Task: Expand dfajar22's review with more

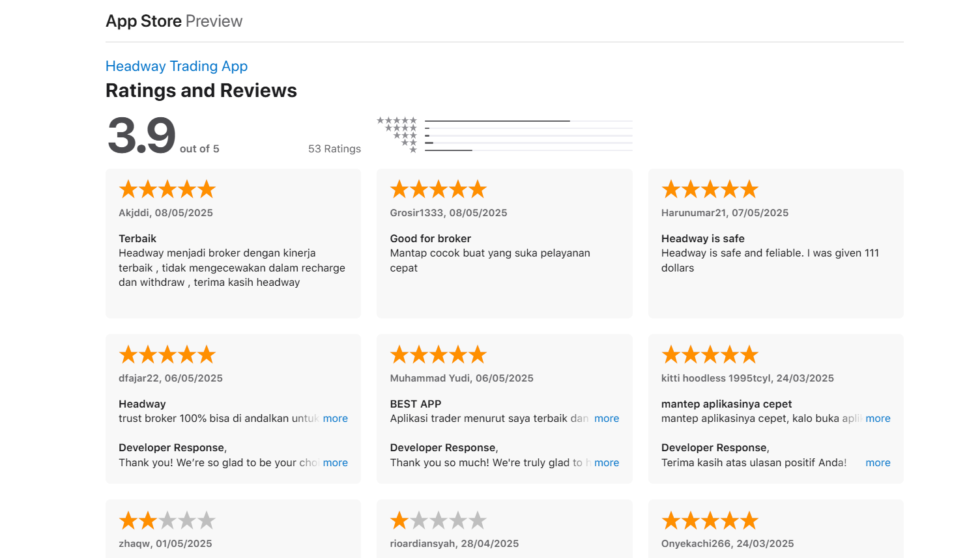Action: tap(335, 419)
